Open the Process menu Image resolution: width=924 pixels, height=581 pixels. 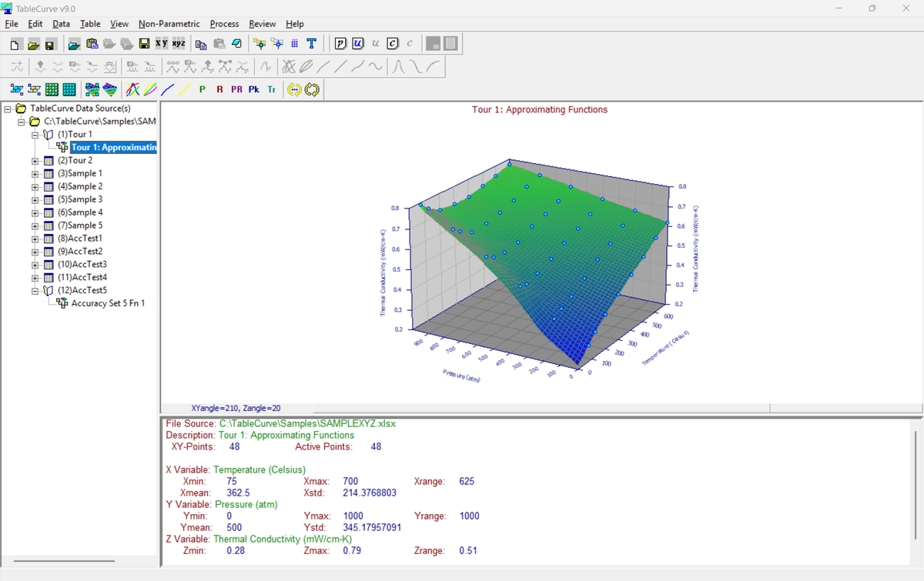click(x=224, y=24)
